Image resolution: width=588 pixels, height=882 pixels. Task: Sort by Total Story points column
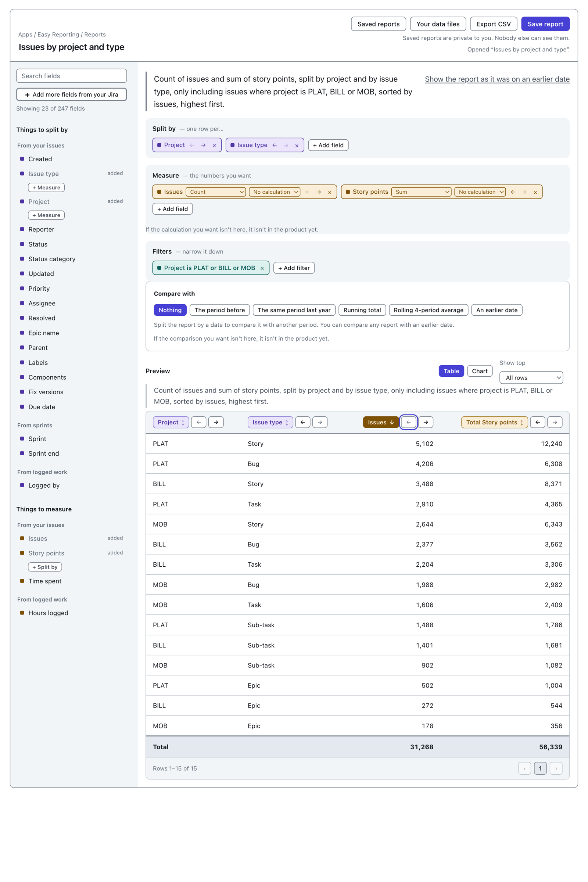[495, 422]
